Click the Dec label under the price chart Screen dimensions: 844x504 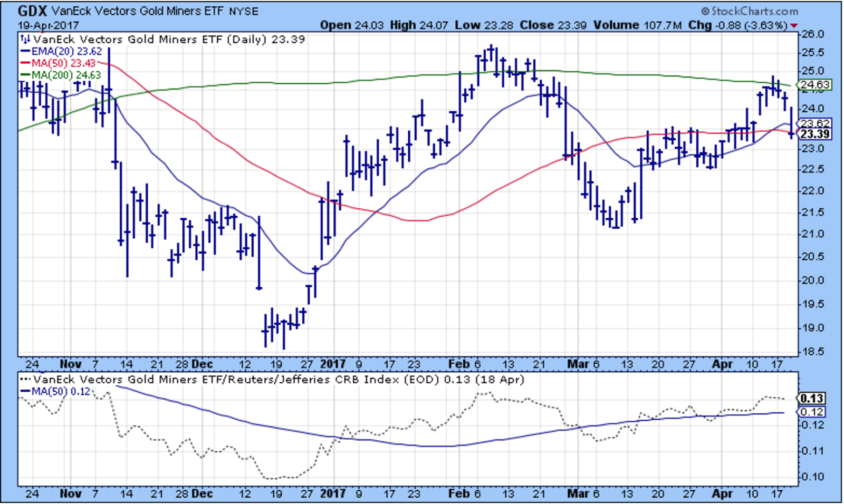[x=202, y=364]
